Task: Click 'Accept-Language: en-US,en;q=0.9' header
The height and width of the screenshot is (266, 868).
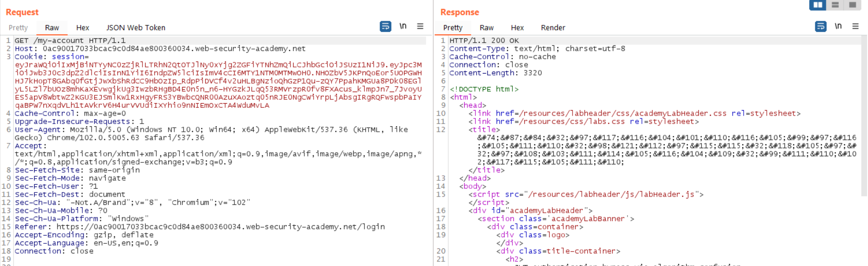Action: tap(86, 243)
